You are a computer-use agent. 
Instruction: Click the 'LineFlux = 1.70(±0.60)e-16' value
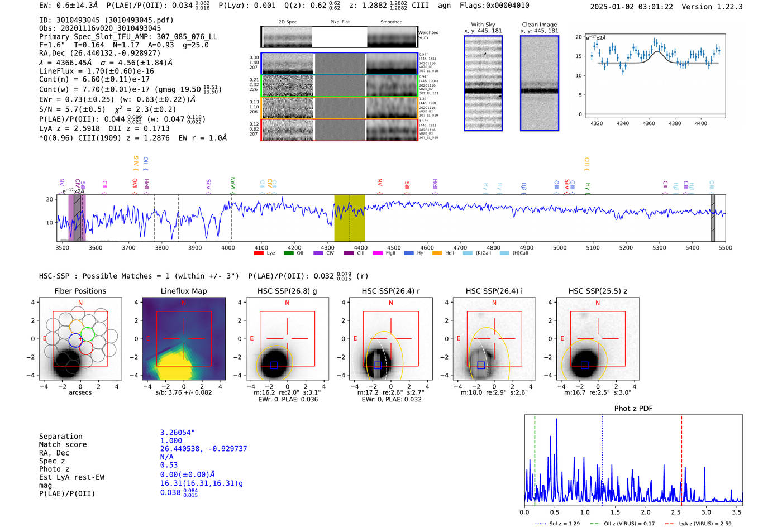(96, 71)
